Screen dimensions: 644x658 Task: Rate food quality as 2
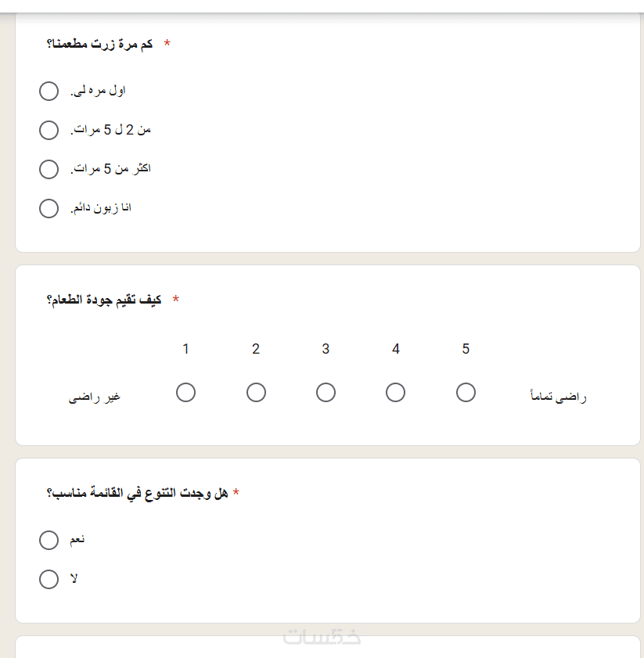pyautogui.click(x=256, y=392)
